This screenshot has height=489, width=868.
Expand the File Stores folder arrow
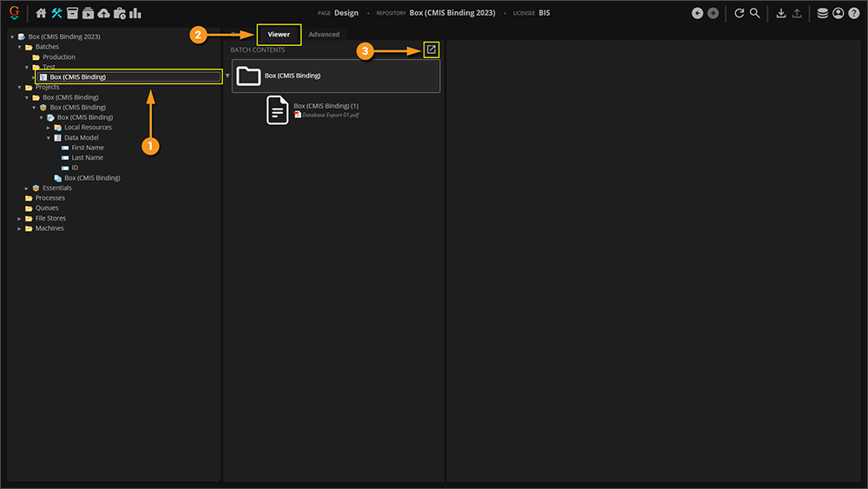pyautogui.click(x=19, y=218)
